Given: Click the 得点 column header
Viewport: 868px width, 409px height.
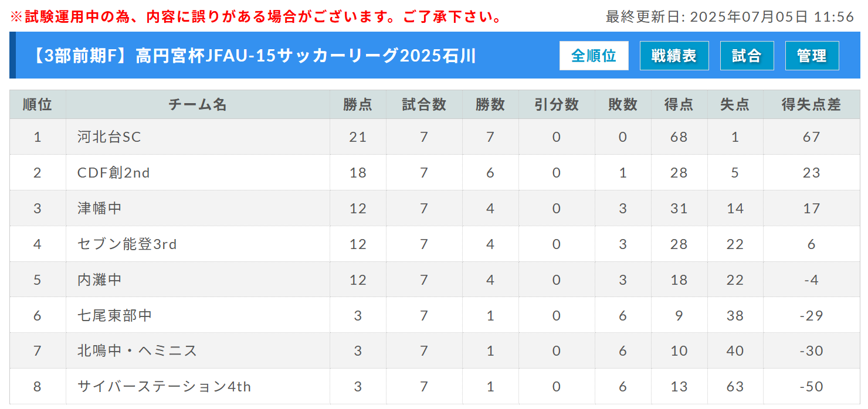Looking at the screenshot, I should pos(679,104).
